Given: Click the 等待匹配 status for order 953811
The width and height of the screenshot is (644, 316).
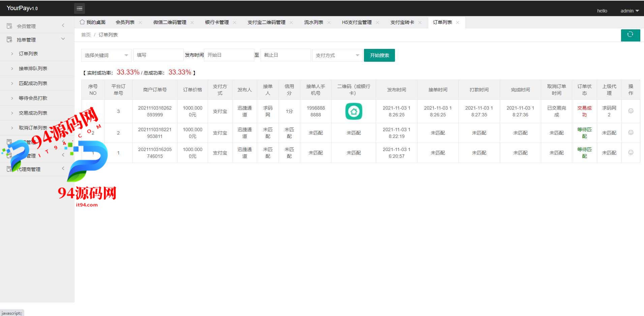Looking at the screenshot, I should 584,133.
